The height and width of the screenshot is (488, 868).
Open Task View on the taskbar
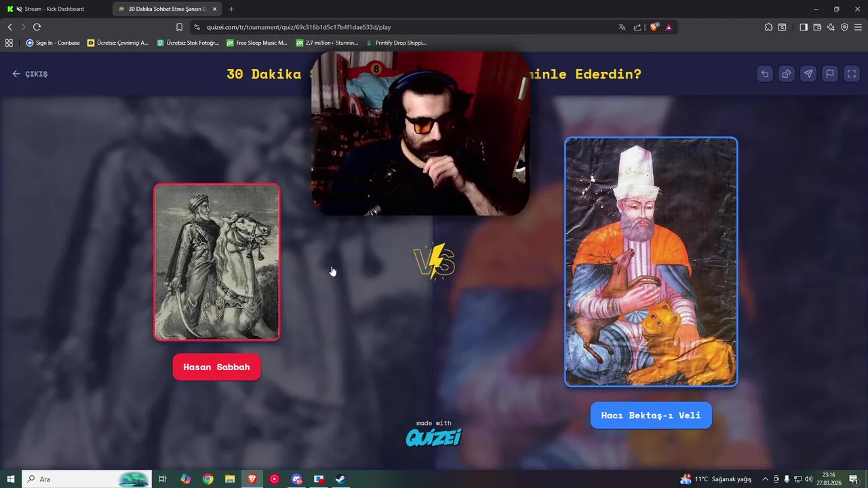(x=163, y=479)
